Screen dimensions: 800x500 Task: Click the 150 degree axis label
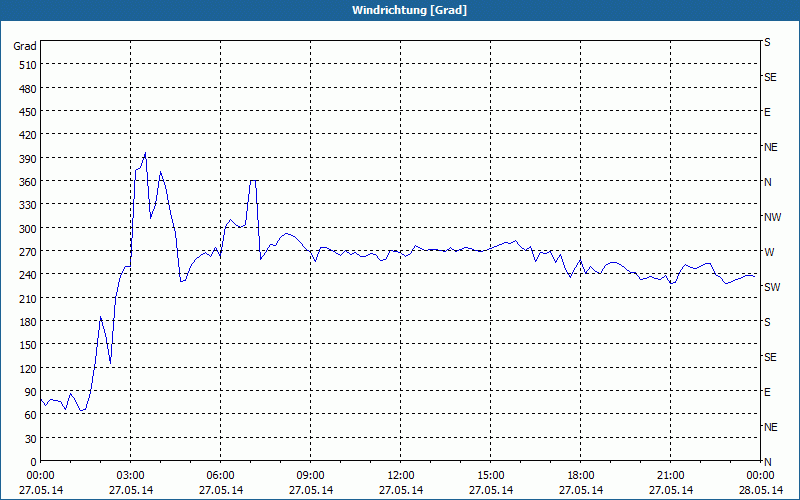coord(28,345)
